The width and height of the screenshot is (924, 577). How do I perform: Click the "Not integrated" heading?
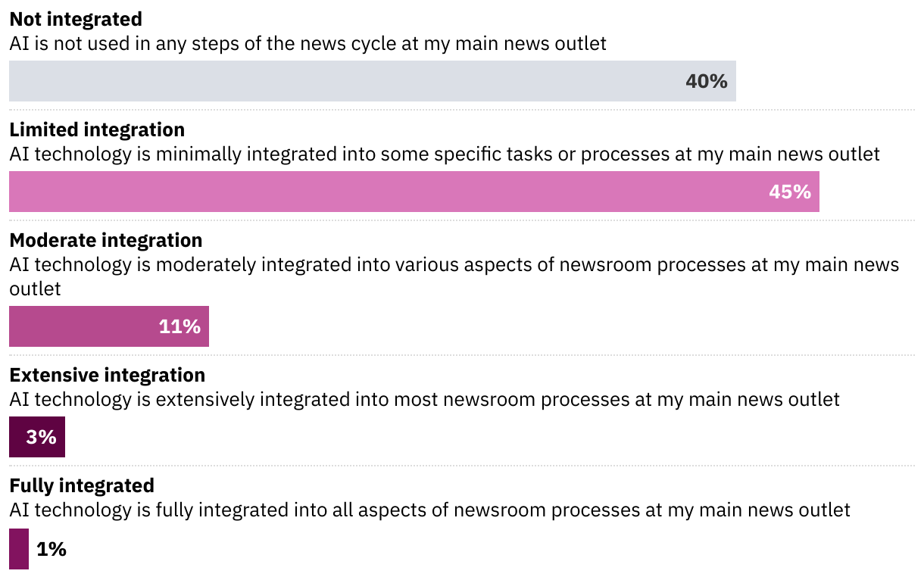pos(76,18)
